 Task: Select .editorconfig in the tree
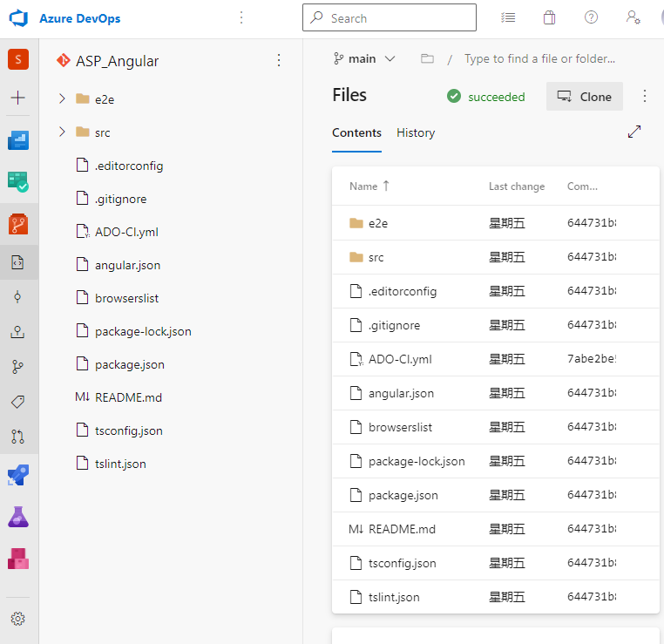(129, 166)
